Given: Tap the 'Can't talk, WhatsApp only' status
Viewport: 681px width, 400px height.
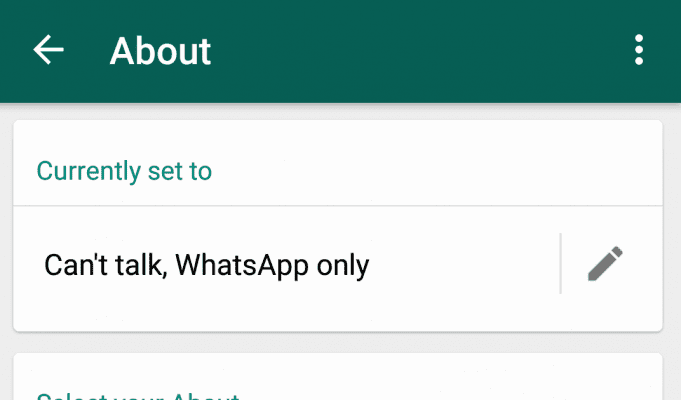Looking at the screenshot, I should (x=207, y=265).
